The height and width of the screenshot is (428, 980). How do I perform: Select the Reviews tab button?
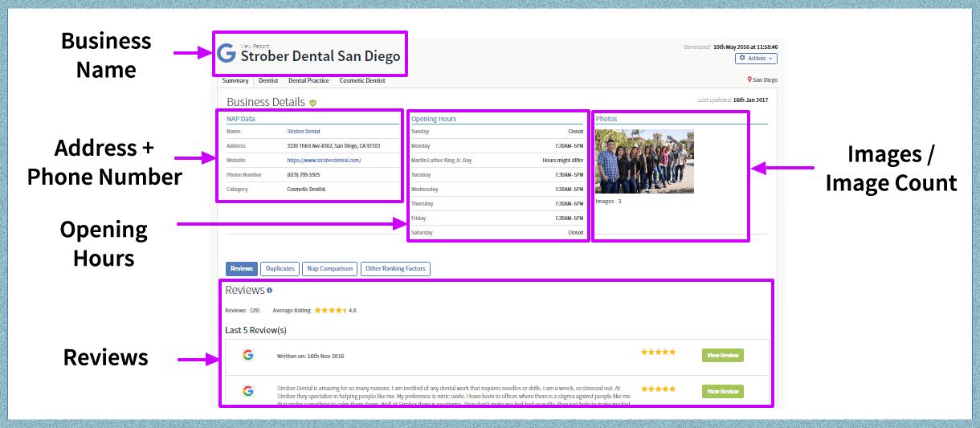242,268
